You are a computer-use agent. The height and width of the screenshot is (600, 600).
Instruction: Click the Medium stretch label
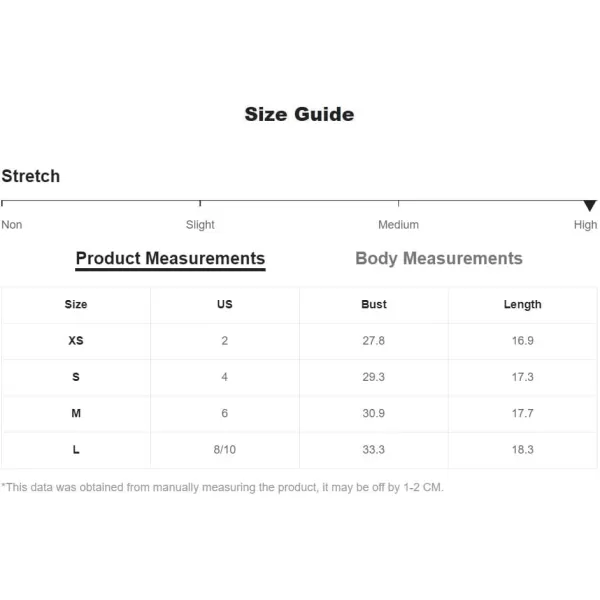[398, 225]
